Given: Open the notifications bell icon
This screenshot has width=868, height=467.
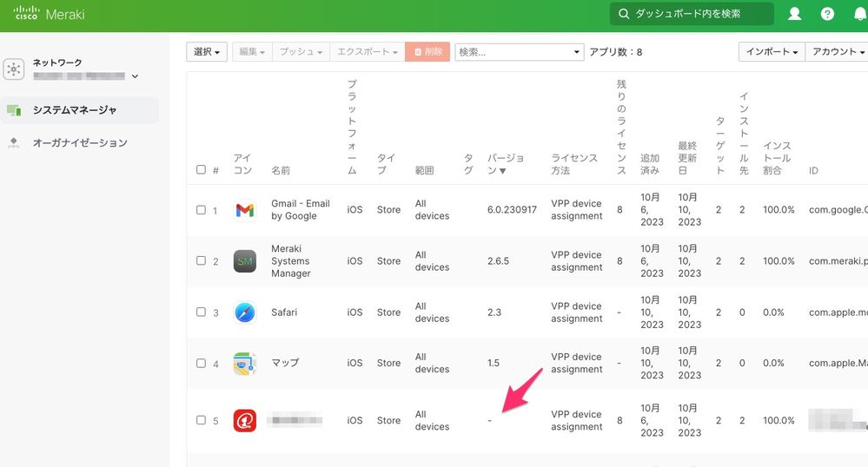Looking at the screenshot, I should point(861,14).
